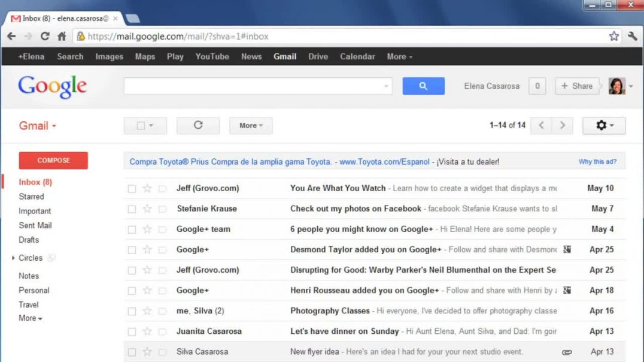Open Maps in Google bar
Screen dimensions: 644x362
tap(145, 57)
